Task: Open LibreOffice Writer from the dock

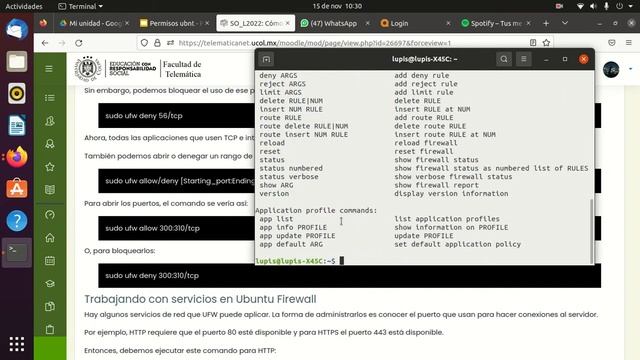Action: click(17, 125)
